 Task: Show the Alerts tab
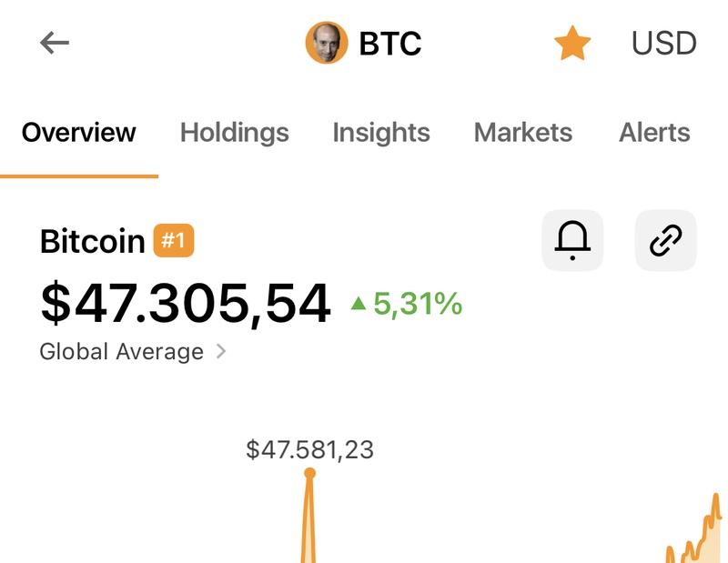(x=654, y=133)
